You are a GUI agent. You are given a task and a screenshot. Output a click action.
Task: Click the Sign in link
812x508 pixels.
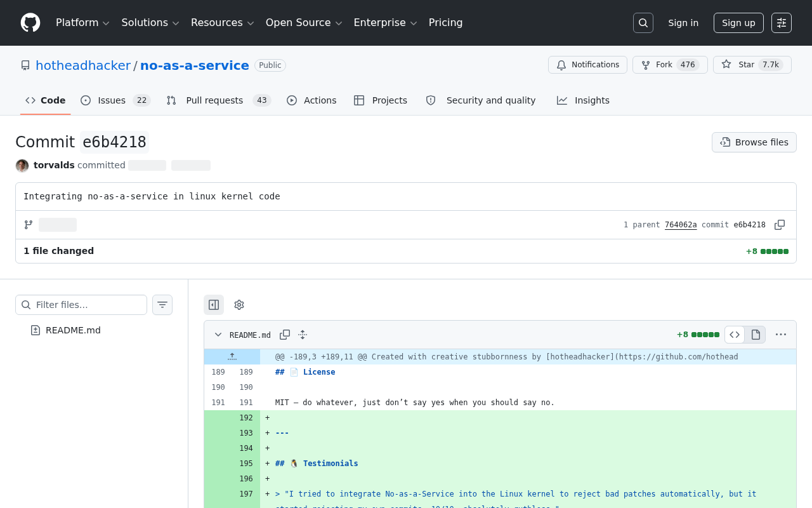tap(683, 23)
